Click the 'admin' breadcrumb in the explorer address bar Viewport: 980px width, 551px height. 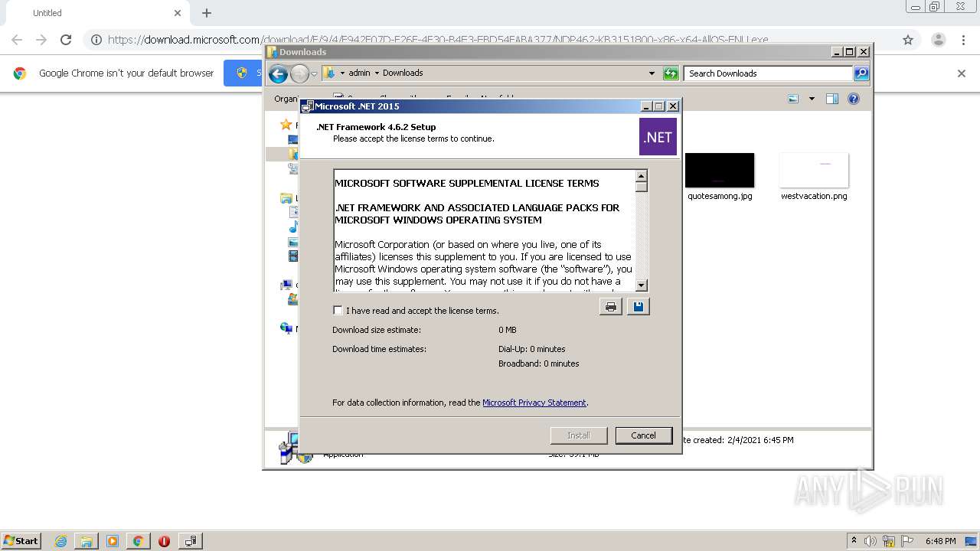coord(359,73)
